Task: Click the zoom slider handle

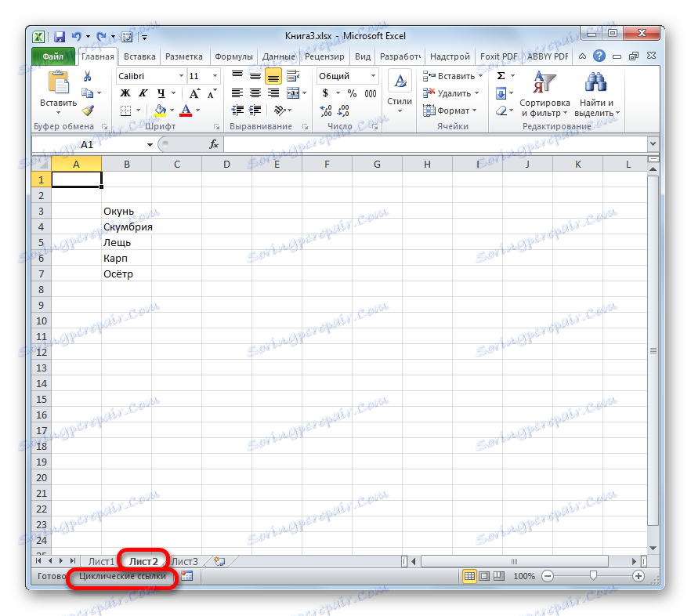Action: click(x=593, y=576)
